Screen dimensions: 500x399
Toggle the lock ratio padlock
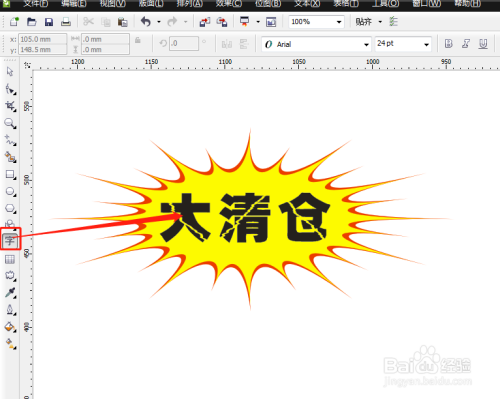click(x=137, y=40)
